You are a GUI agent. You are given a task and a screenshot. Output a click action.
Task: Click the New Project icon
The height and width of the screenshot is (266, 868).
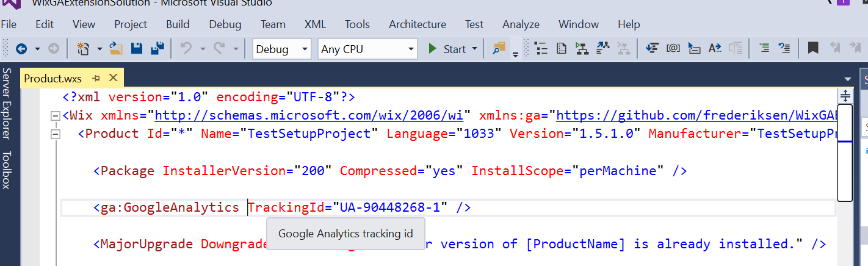[x=84, y=49]
